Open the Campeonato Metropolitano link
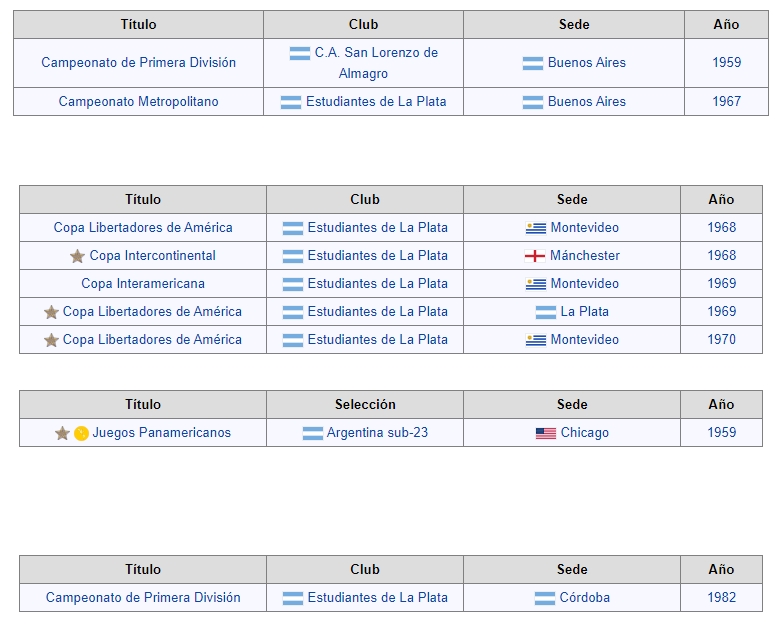The image size is (776, 628). point(139,101)
